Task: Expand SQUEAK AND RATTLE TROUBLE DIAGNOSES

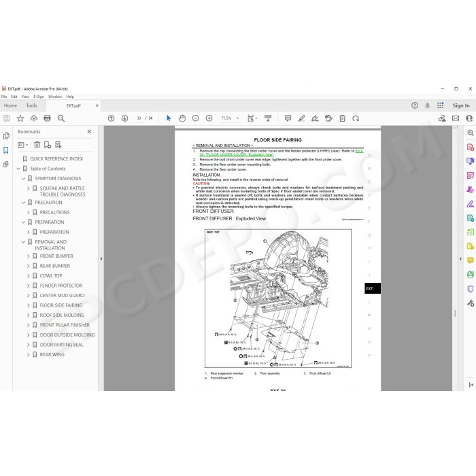Action: (x=29, y=188)
